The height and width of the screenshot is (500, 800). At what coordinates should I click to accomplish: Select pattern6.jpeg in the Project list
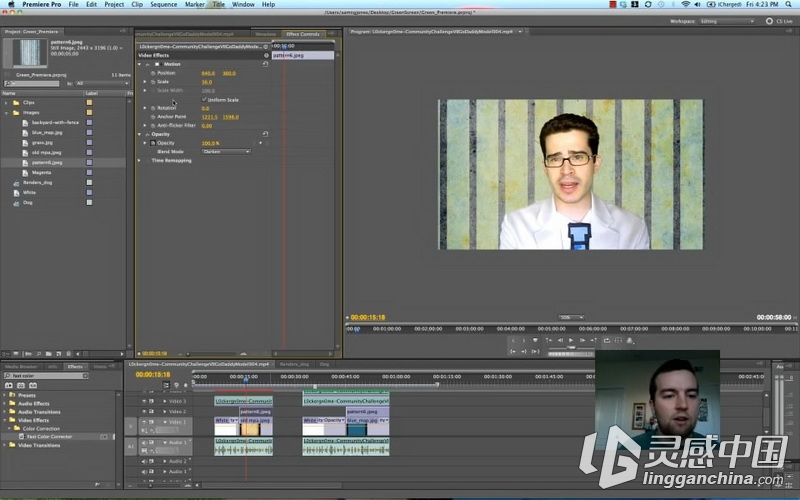tap(47, 162)
